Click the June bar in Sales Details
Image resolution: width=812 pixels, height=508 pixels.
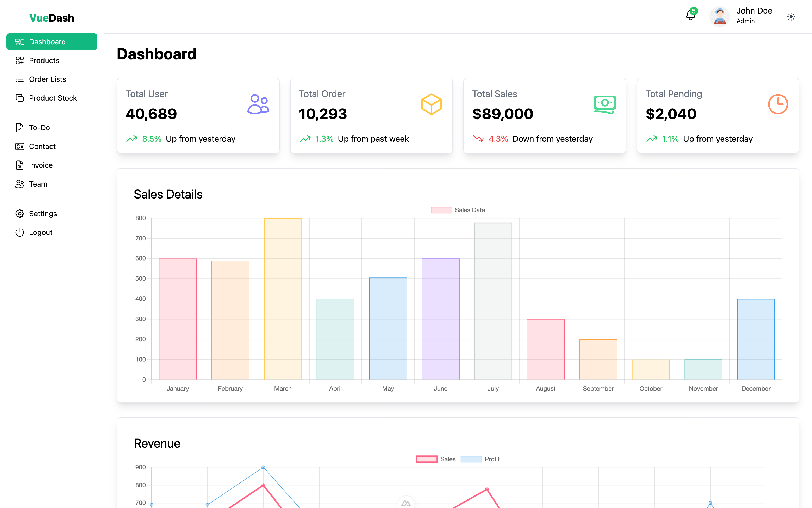pyautogui.click(x=441, y=319)
